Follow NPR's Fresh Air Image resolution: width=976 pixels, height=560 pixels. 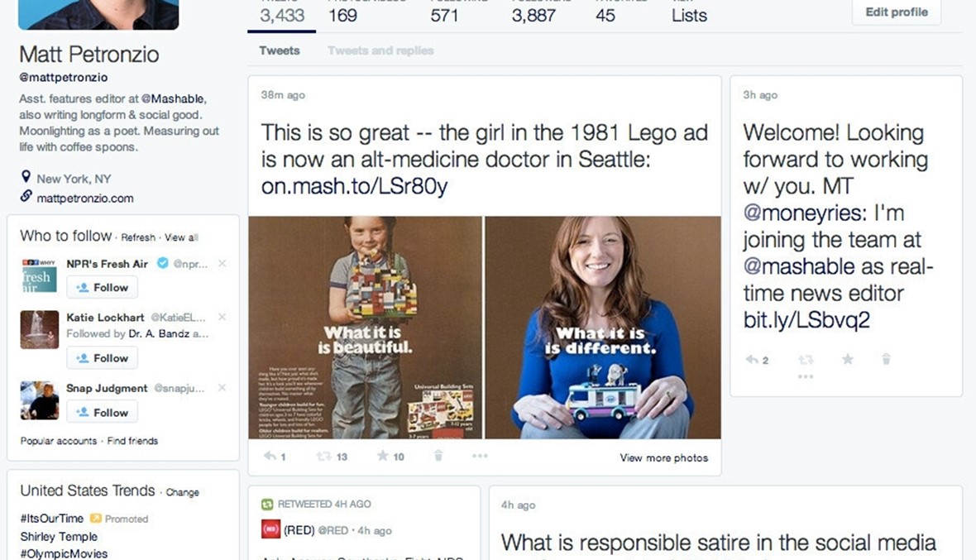103,288
